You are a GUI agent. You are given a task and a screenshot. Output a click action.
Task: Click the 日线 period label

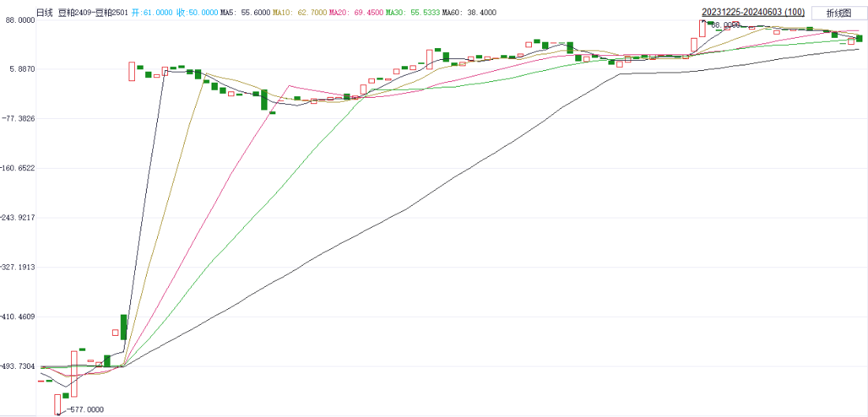(x=45, y=12)
